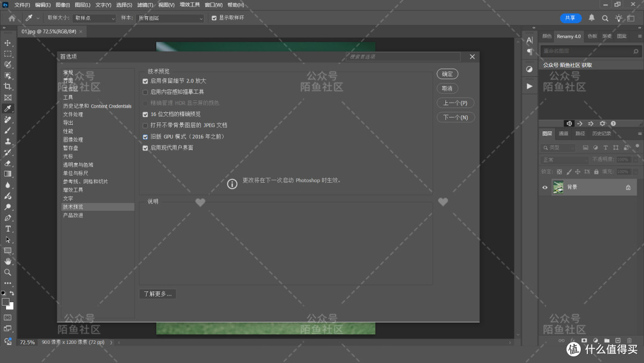Open the Layers panel menu icon
Viewport: 644px width, 363px height.
(x=639, y=134)
